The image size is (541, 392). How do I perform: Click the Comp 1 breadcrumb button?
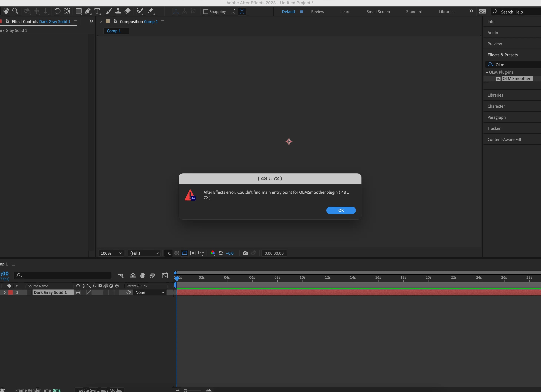116,31
